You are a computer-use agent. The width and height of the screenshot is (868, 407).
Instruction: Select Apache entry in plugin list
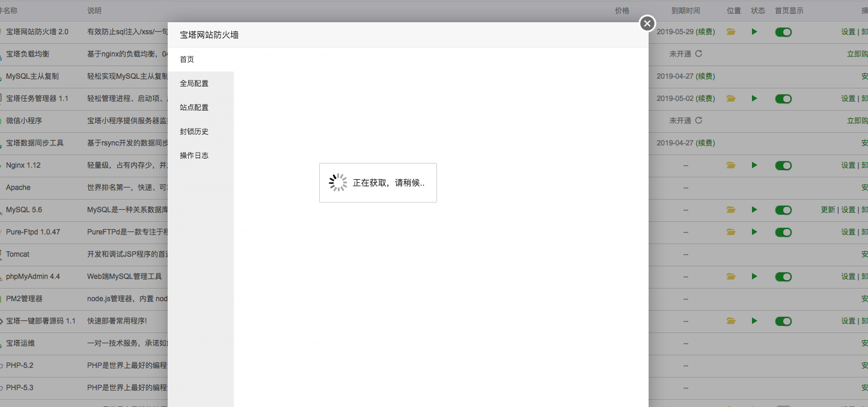tap(18, 188)
